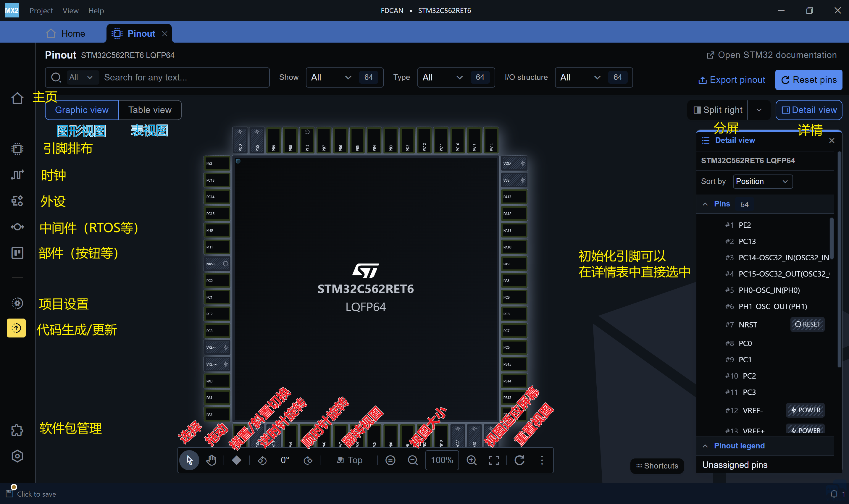Click the Shortcuts button

(x=657, y=466)
